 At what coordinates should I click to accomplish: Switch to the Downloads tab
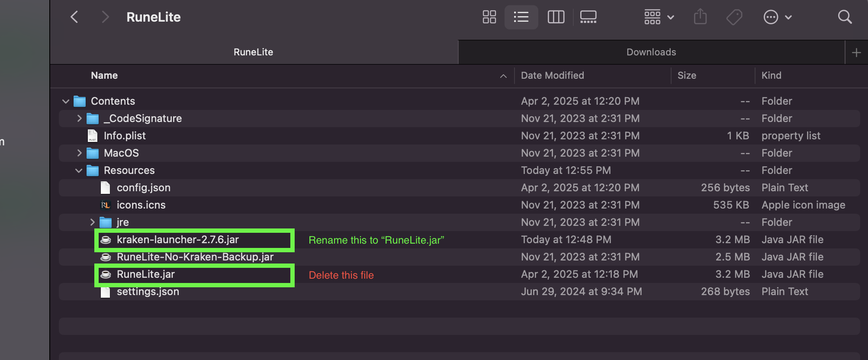[651, 52]
